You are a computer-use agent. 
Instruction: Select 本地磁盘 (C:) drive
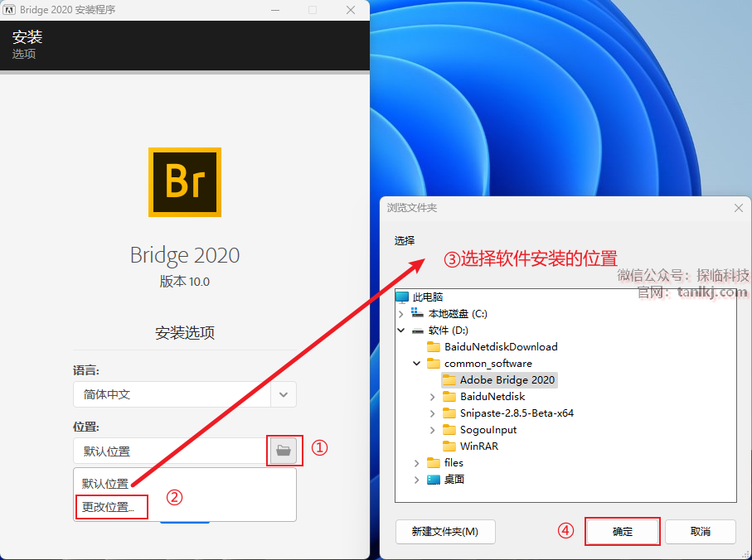449,314
